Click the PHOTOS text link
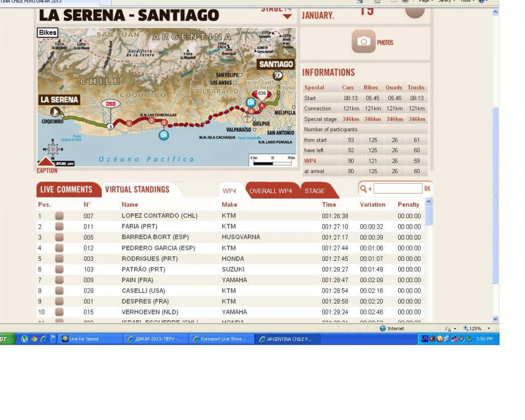 [x=385, y=43]
